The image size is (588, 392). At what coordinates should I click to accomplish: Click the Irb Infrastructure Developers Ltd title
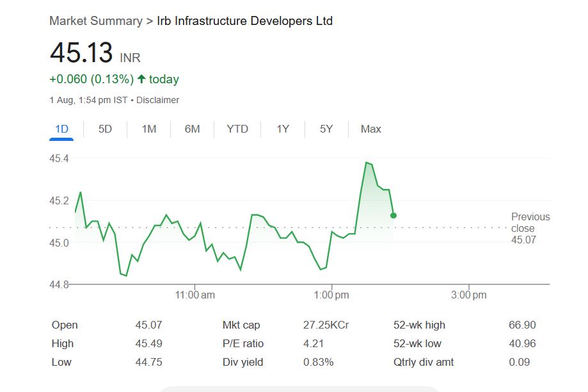[244, 20]
